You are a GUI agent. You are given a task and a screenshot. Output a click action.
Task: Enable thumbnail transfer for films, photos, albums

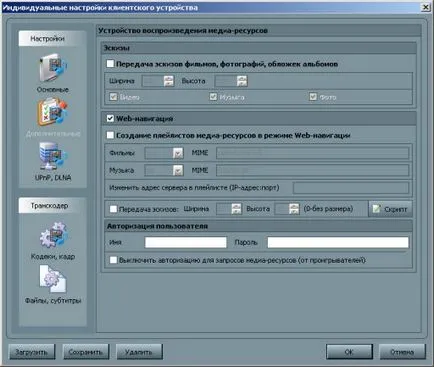click(x=110, y=64)
